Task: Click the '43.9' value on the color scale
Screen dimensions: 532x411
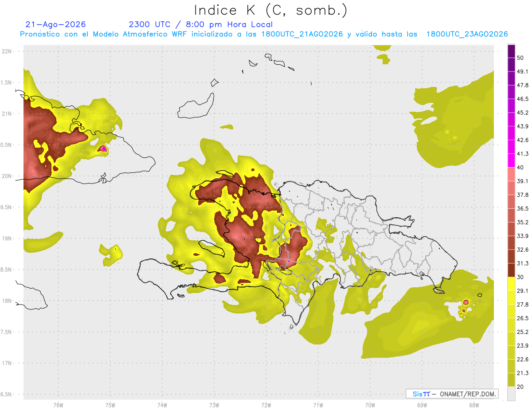Action: (x=522, y=126)
